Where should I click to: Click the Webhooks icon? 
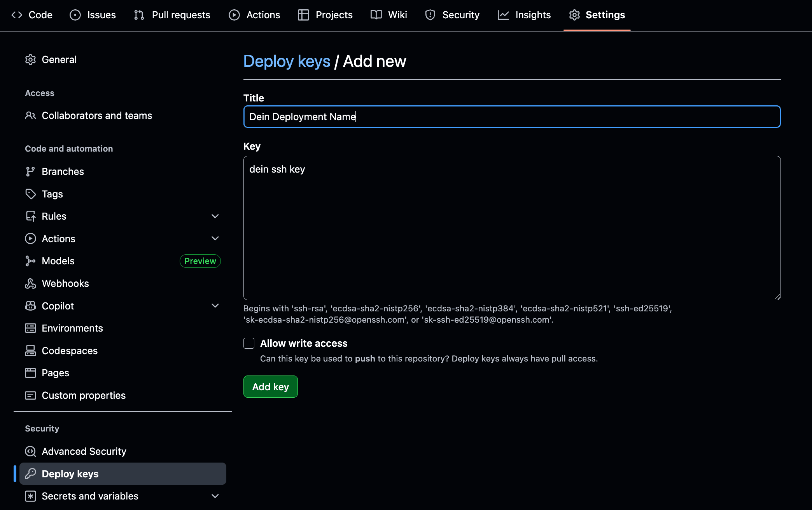pyautogui.click(x=31, y=283)
